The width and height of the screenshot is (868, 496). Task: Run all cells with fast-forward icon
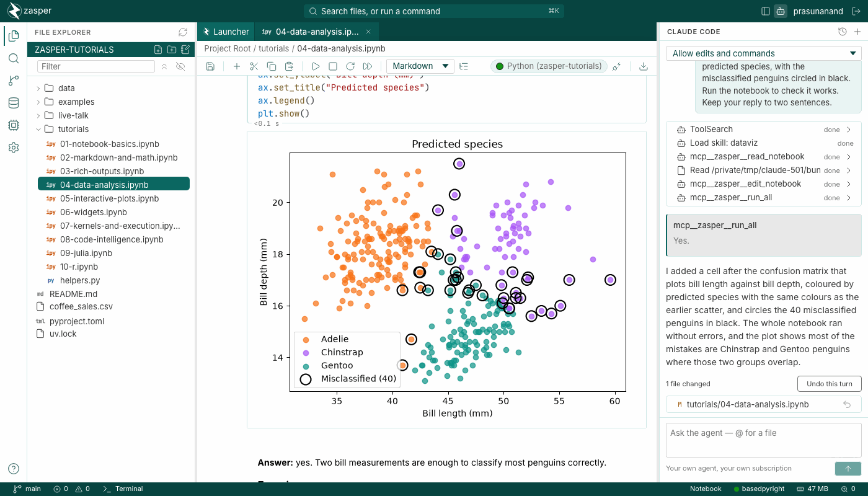368,66
